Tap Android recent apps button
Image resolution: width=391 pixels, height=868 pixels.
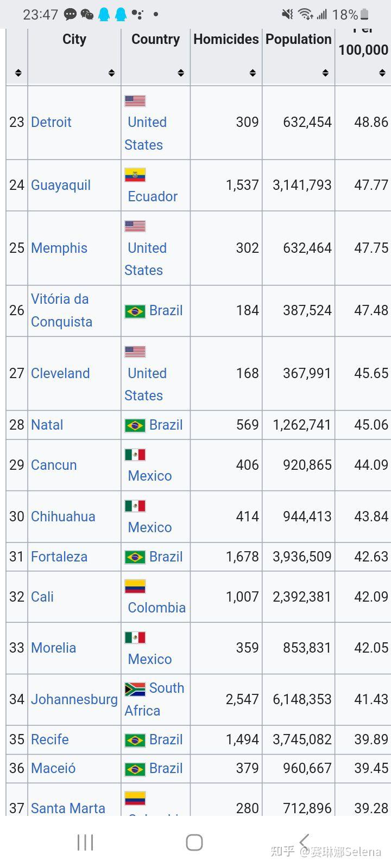[x=85, y=843]
